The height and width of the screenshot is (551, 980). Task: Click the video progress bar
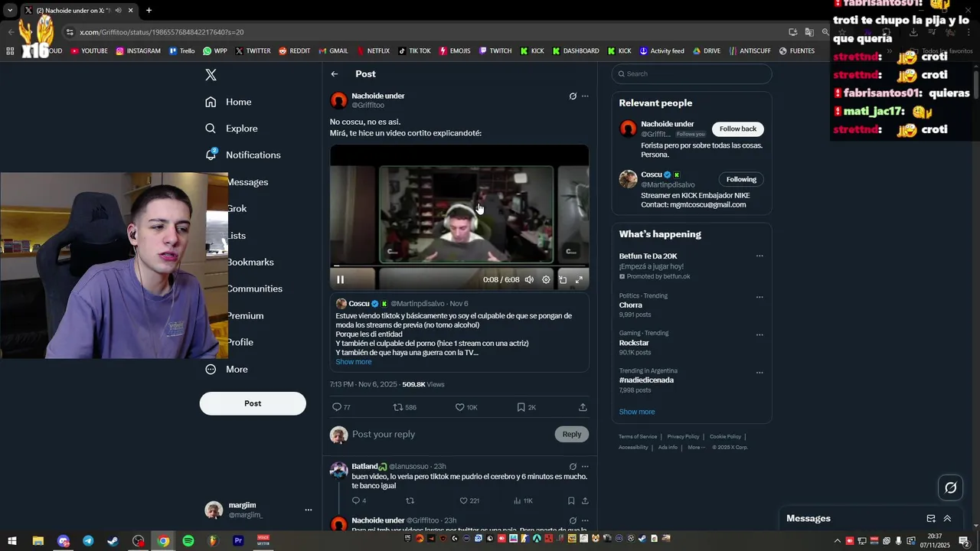tap(459, 266)
